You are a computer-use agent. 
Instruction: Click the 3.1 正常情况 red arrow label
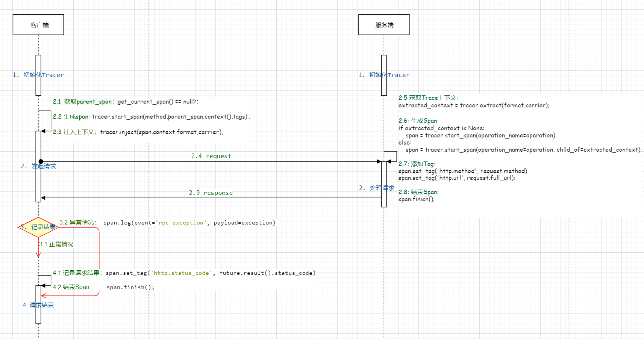pyautogui.click(x=57, y=244)
